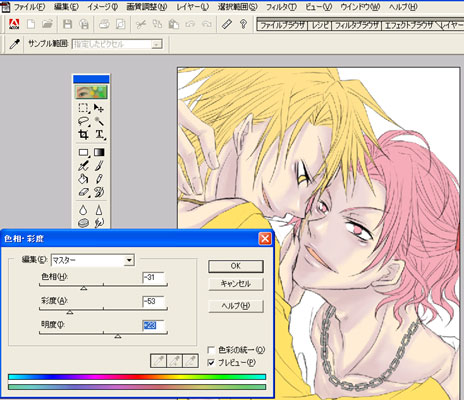Select the Rectangle shape tool
The width and height of the screenshot is (464, 400).
tap(83, 153)
